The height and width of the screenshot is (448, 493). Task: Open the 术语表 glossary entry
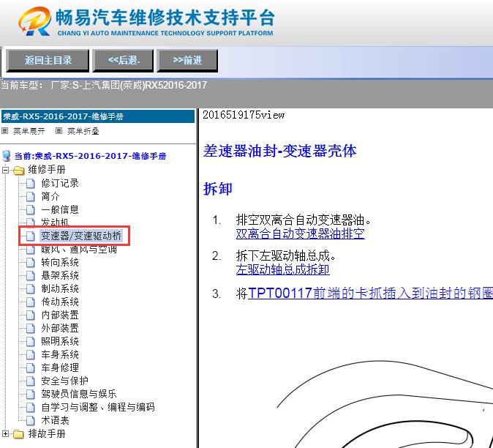(x=55, y=420)
